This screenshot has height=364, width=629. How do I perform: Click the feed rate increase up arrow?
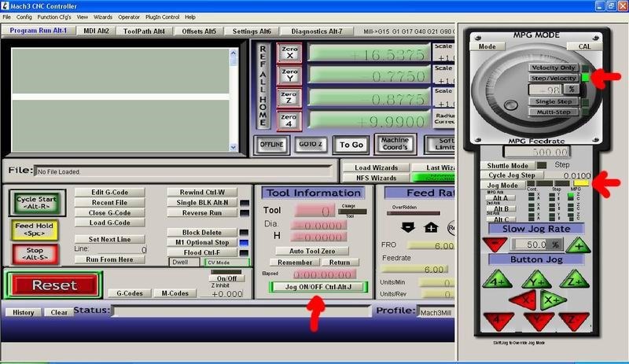[x=431, y=227]
